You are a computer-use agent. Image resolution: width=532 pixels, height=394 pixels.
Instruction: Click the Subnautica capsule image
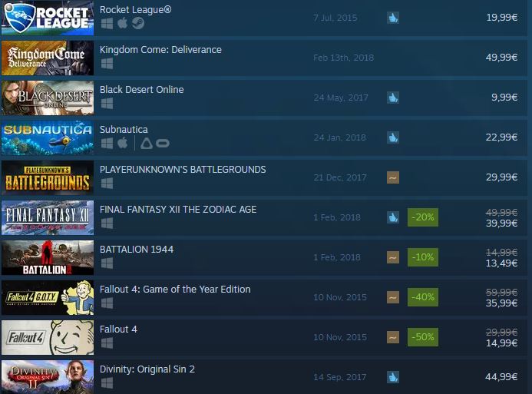[48, 137]
